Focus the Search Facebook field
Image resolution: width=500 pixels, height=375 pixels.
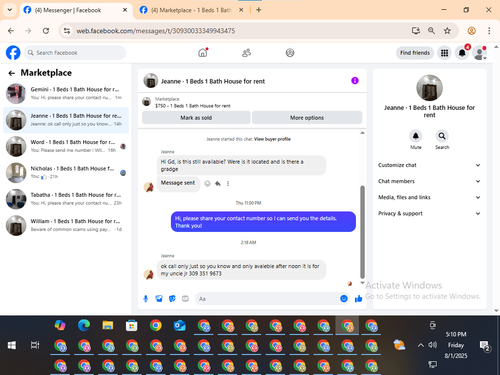pyautogui.click(x=75, y=53)
